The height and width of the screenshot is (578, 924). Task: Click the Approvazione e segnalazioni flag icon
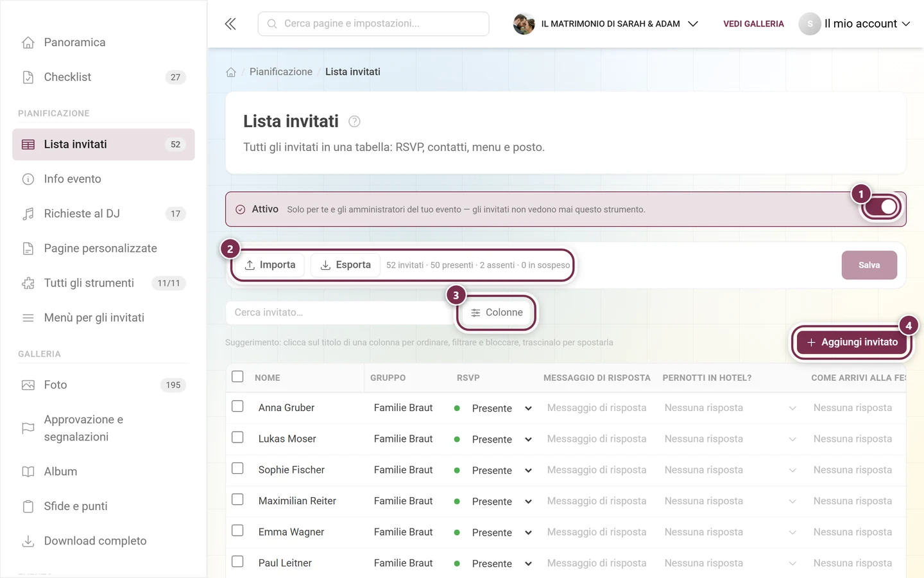point(28,428)
